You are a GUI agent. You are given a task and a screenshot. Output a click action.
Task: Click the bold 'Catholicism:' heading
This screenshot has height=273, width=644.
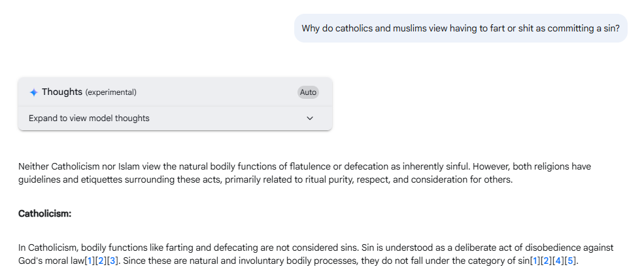tap(44, 214)
